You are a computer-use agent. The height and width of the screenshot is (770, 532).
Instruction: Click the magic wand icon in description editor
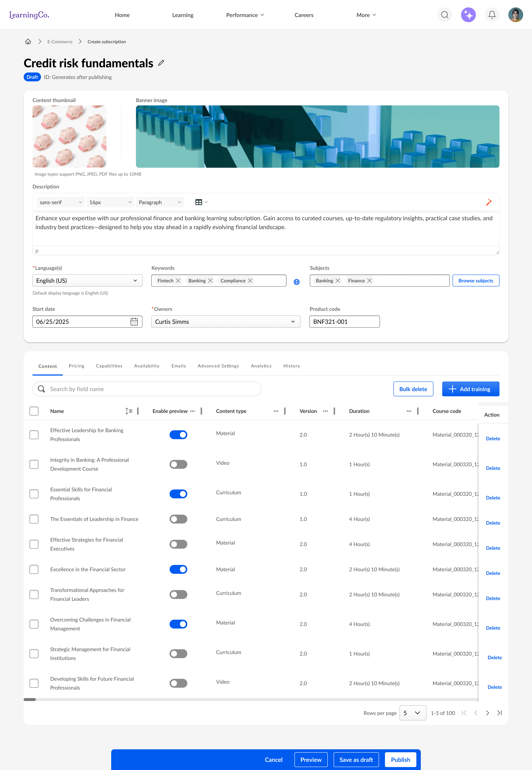pos(489,202)
